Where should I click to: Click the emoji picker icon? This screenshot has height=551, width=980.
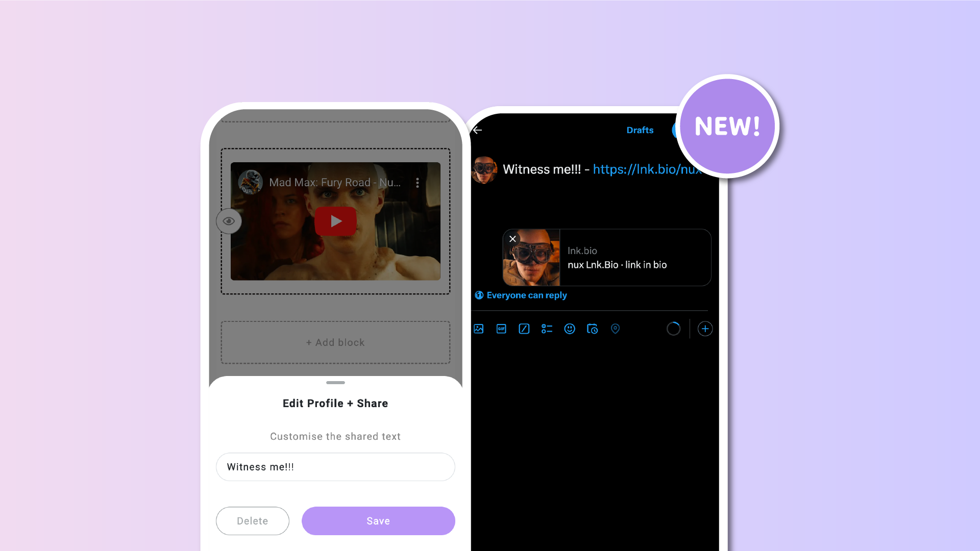pos(570,329)
